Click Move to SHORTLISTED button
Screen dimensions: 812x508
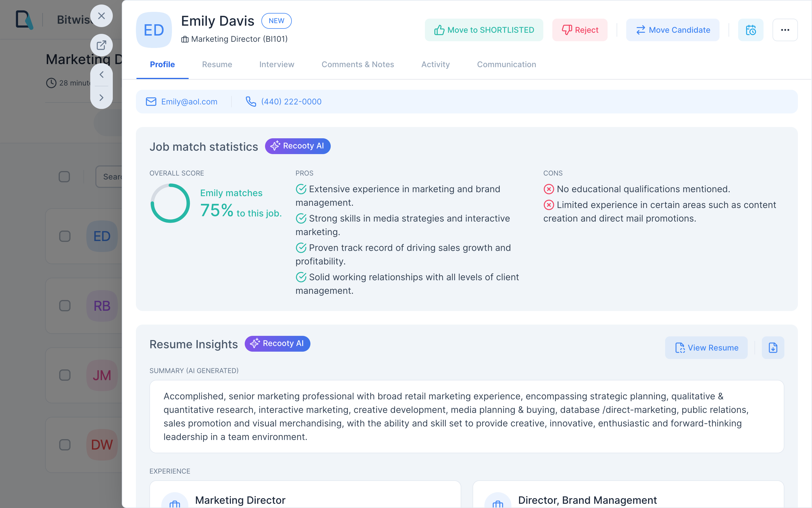484,30
